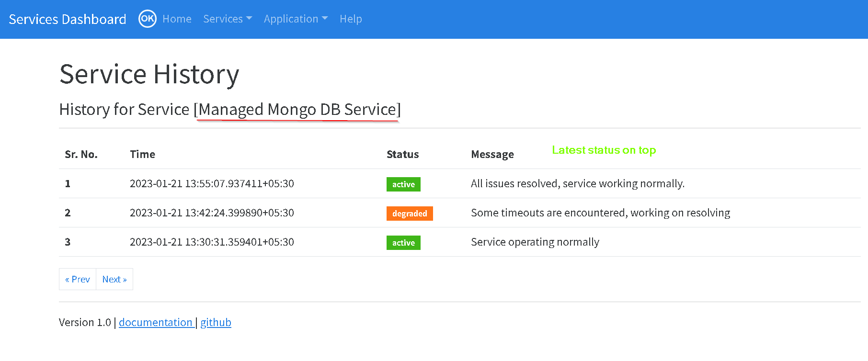Open the documentation footer link

(156, 322)
